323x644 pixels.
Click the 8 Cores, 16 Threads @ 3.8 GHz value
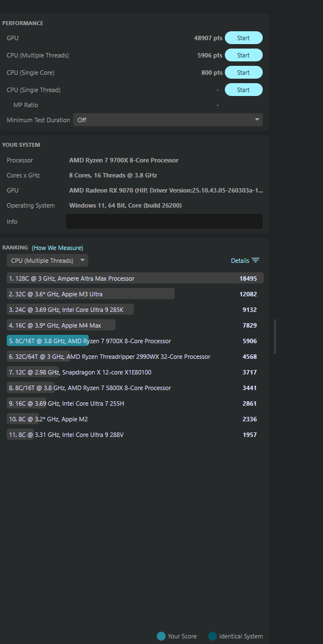tap(113, 175)
